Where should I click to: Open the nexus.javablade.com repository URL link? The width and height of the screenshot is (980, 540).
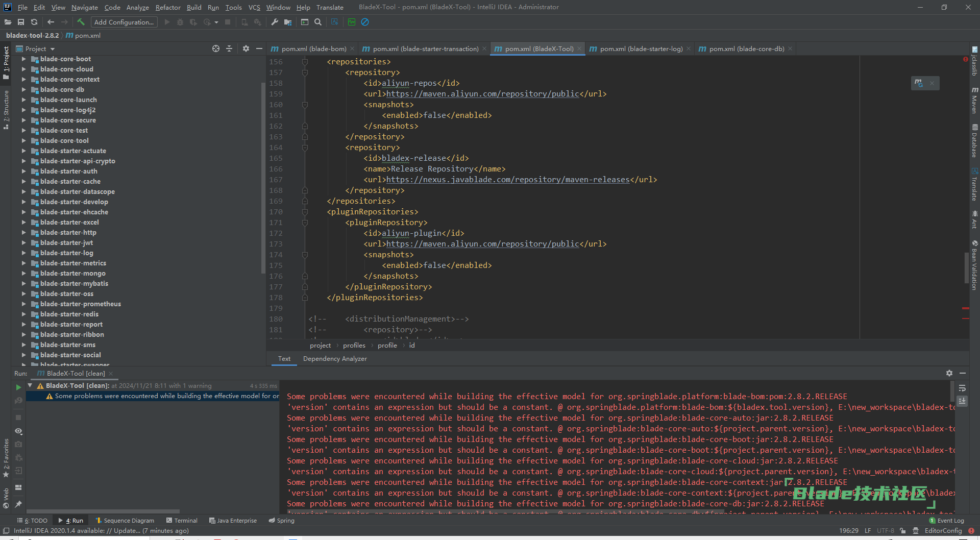click(508, 180)
